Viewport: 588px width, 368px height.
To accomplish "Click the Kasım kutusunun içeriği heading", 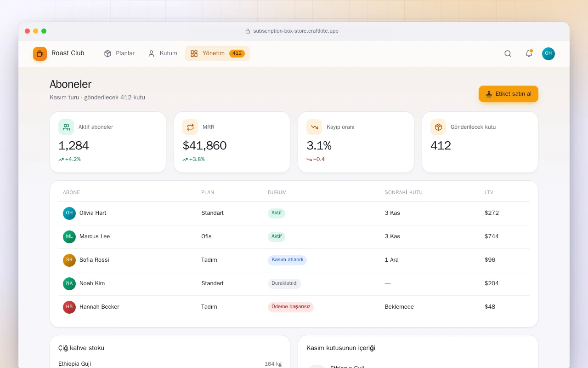I will click(341, 348).
